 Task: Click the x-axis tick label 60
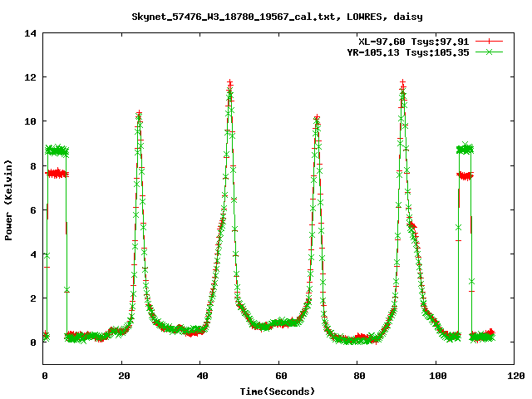point(279,375)
